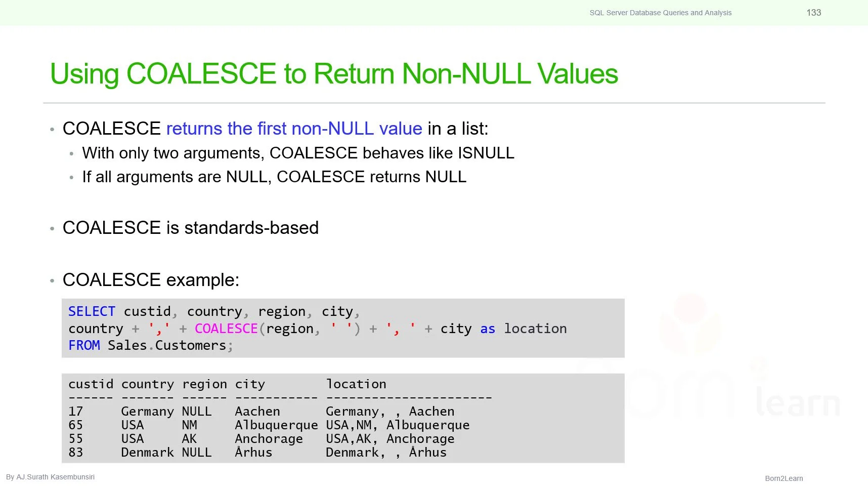Click the "country" column header in results
The height and width of the screenshot is (488, 868).
pyautogui.click(x=148, y=385)
